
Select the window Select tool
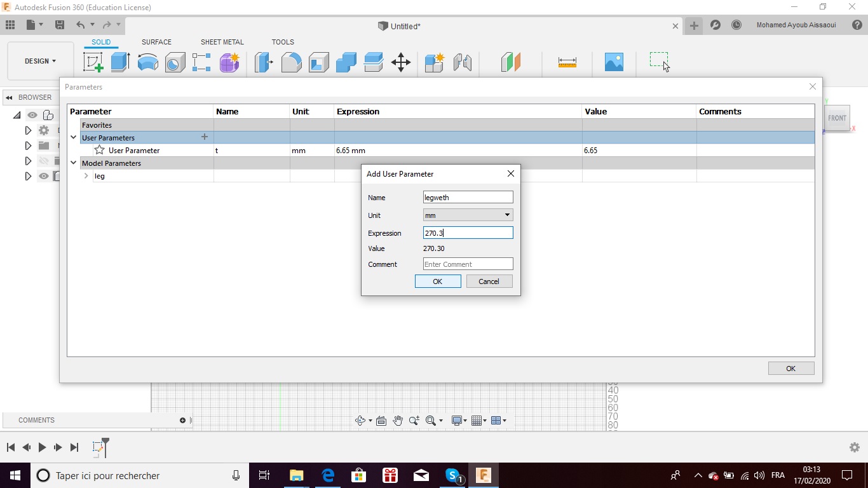coord(659,61)
